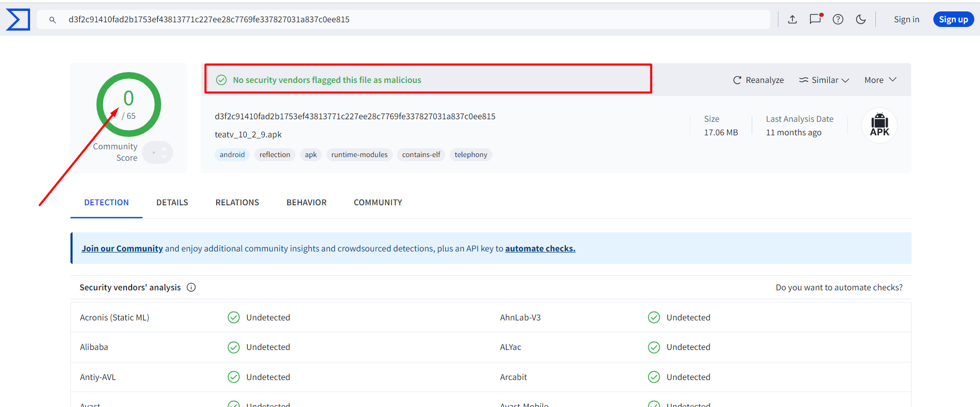Click the reflection tag
This screenshot has width=980, height=407.
(275, 155)
